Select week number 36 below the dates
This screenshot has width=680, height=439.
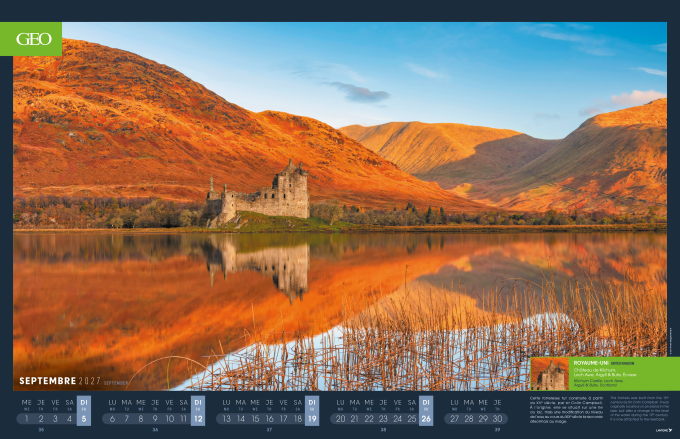coord(155,431)
